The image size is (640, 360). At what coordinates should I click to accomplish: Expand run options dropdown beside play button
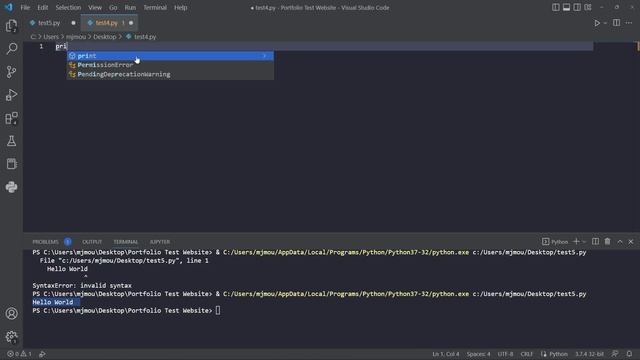(605, 23)
